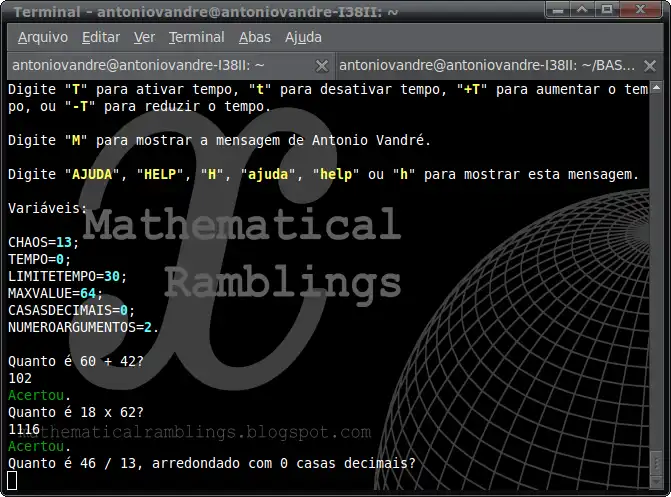Open the Ajuda menu

pos(303,37)
